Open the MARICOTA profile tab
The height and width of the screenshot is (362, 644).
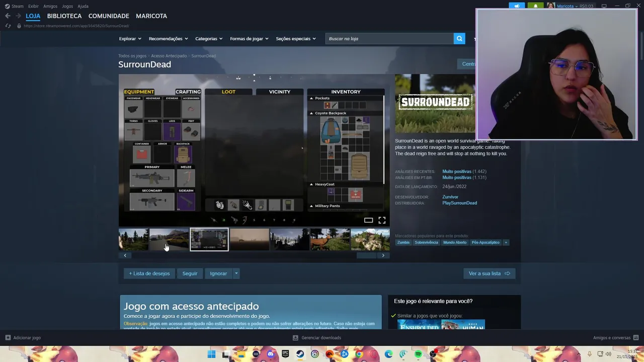151,16
